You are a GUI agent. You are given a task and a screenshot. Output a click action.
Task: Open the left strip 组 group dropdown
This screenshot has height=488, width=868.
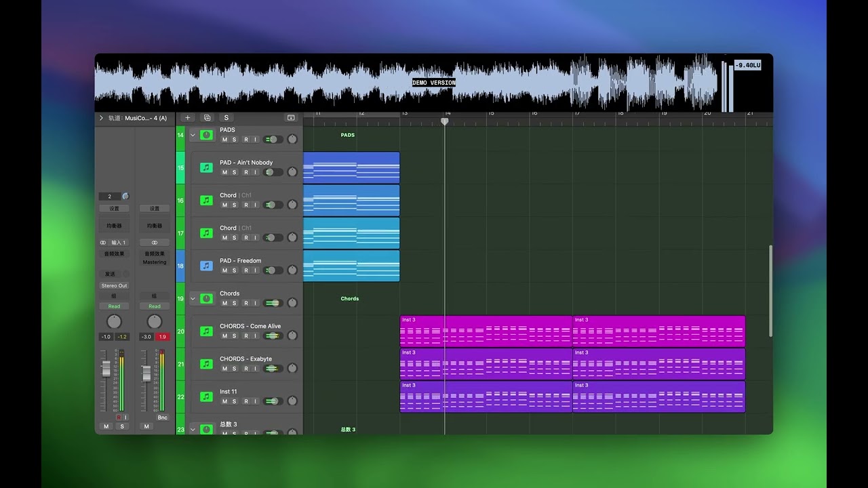pos(114,296)
